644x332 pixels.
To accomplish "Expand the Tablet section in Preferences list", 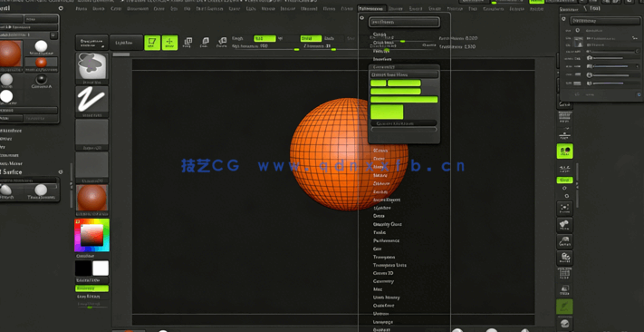I will click(x=380, y=232).
